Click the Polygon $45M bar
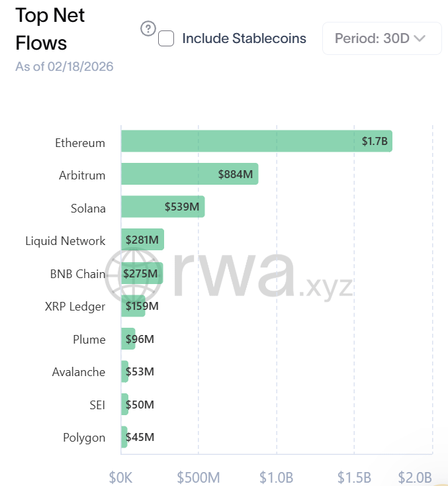The image size is (448, 486). coord(124,438)
